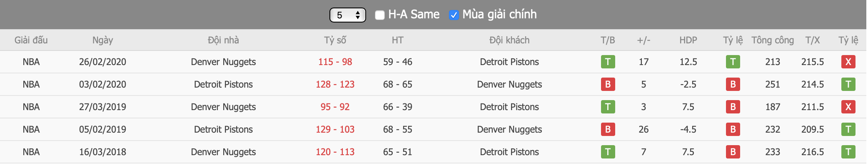The height and width of the screenshot is (166, 868).
Task: Open the 129 - 103 score link
Action: (335, 129)
